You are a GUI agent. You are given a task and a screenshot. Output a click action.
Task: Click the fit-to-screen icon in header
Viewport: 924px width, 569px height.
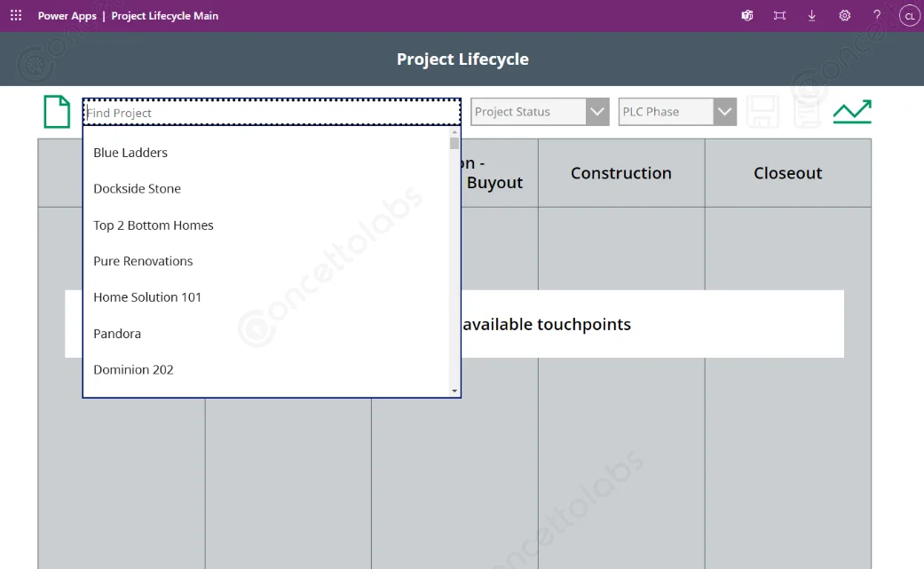[x=779, y=16]
